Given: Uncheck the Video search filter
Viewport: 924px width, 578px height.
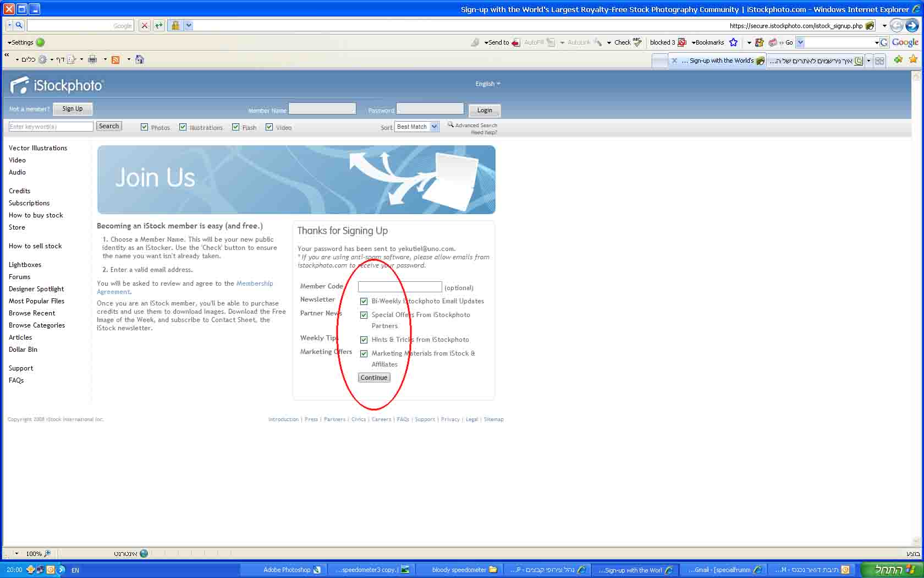Looking at the screenshot, I should (269, 127).
